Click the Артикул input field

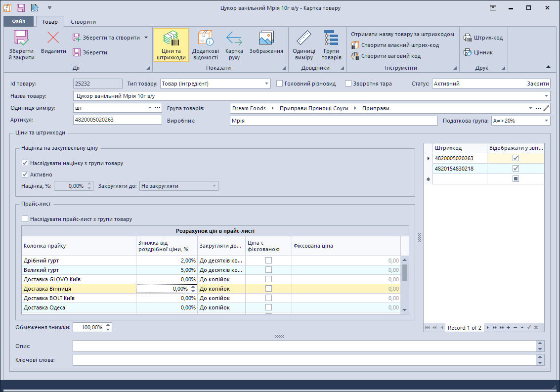(x=117, y=120)
